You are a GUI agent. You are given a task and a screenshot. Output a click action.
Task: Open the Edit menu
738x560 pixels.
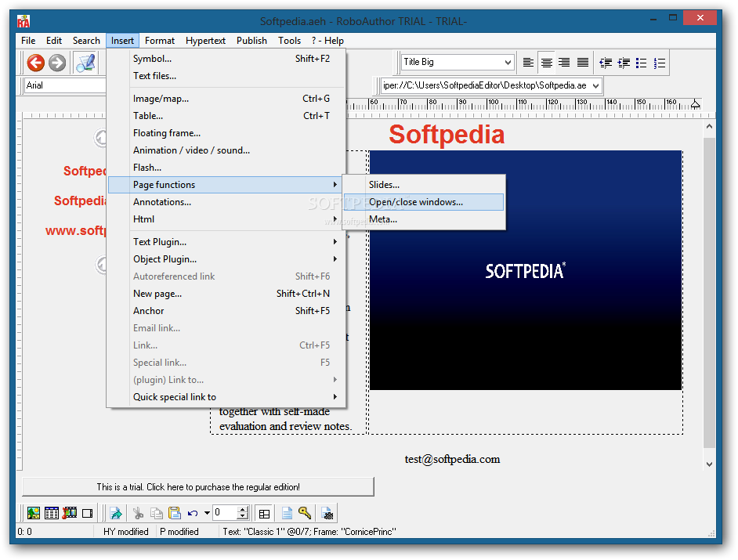(x=53, y=41)
